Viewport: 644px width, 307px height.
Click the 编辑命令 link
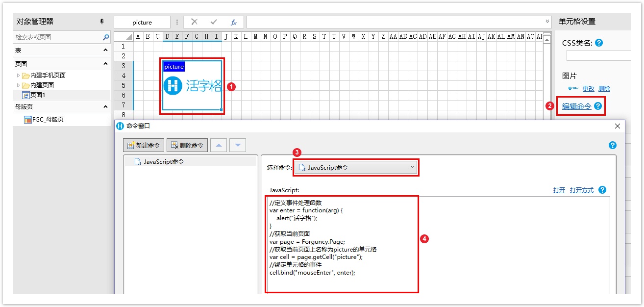(x=576, y=106)
